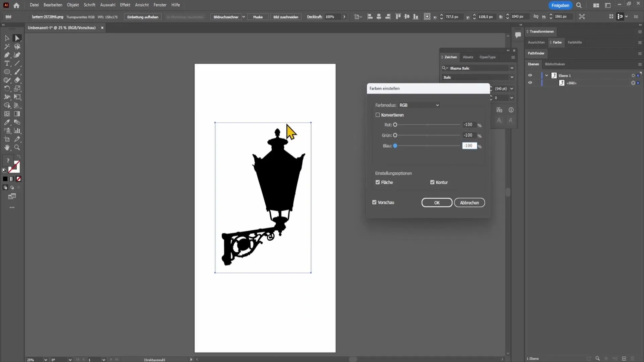Click Einbettung aufheben button
This screenshot has height=362, width=644.
143,17
